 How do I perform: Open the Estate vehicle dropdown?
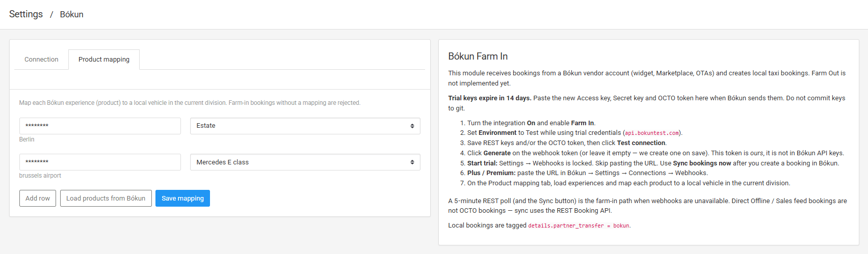tap(305, 126)
